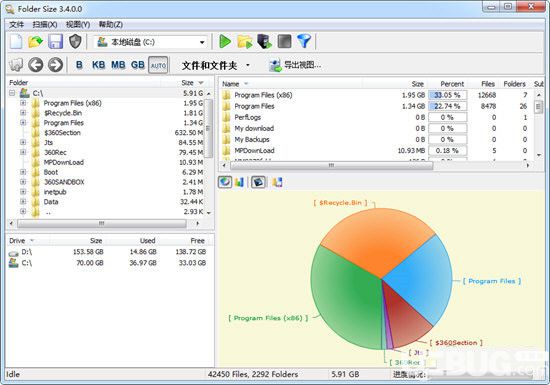Click the [ Program Files ] chart label
The image size is (550, 385).
[x=491, y=281]
